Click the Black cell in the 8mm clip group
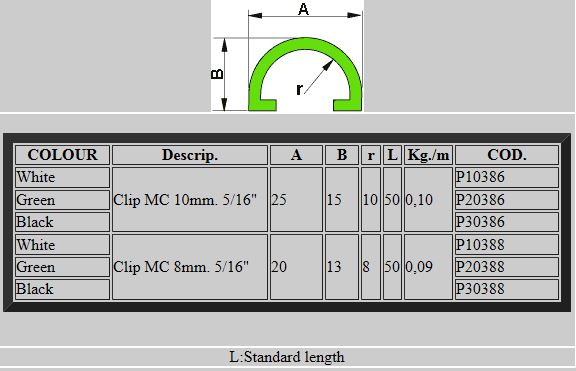576x371 pixels. pyautogui.click(x=62, y=289)
